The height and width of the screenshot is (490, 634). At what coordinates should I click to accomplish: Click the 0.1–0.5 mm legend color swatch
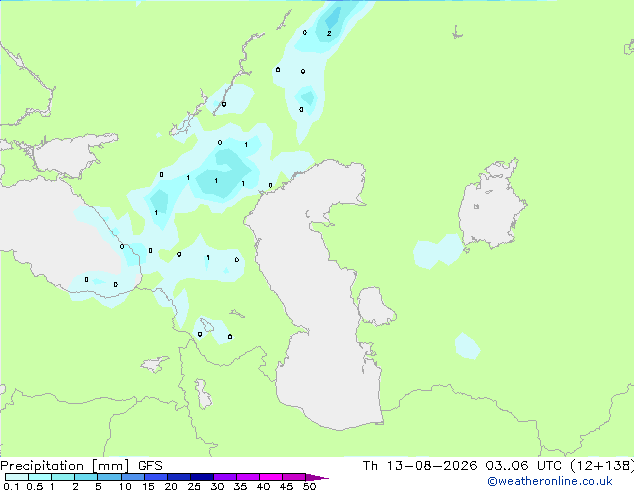[17, 477]
